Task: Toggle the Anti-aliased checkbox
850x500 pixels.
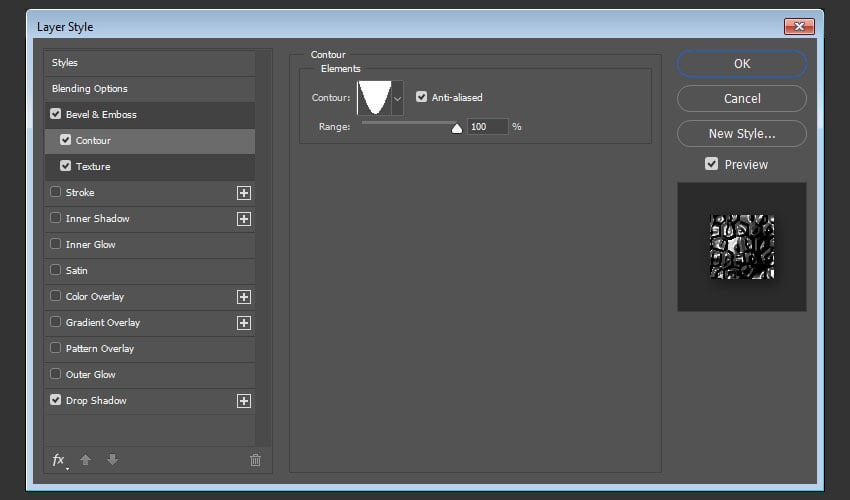Action: point(421,97)
